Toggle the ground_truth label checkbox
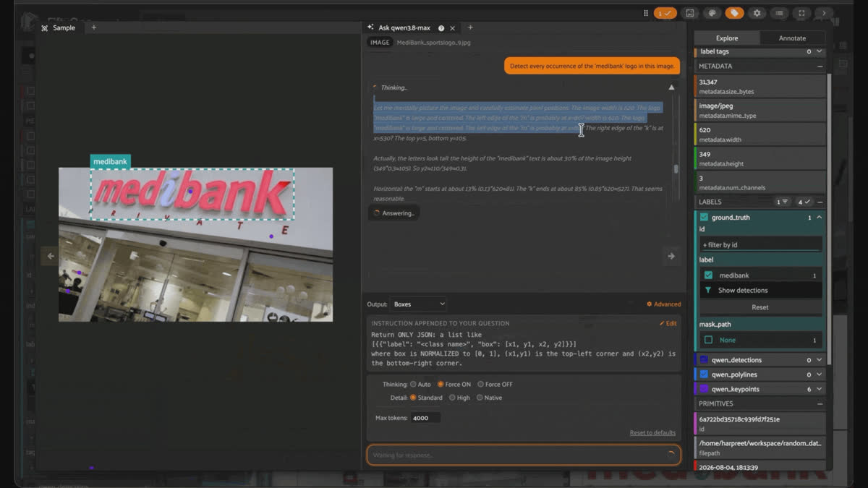Viewport: 868px width, 488px height. (703, 217)
